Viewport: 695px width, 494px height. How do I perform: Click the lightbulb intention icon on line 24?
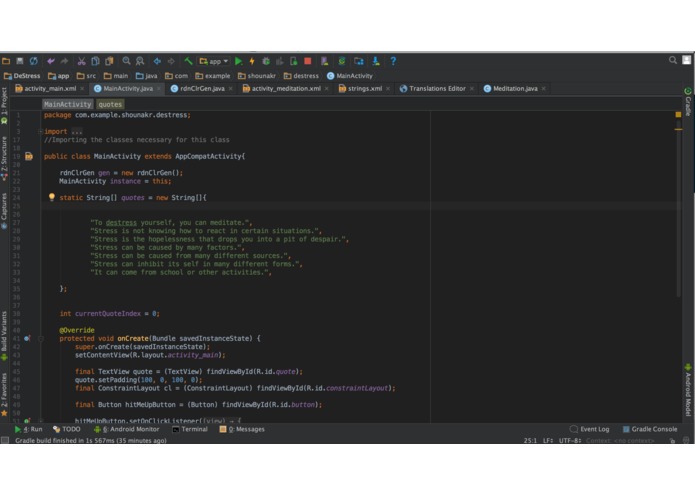click(x=51, y=197)
